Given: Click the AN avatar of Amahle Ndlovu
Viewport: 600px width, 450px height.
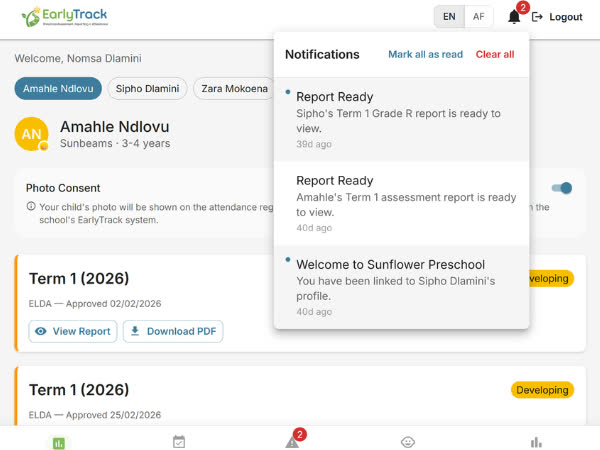Looking at the screenshot, I should [x=32, y=134].
